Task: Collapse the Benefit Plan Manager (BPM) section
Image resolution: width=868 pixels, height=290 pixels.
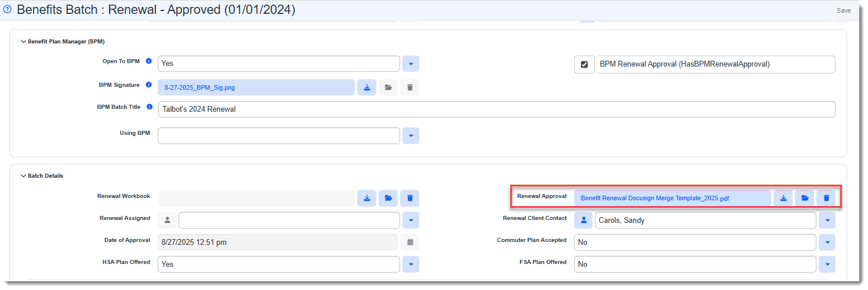Action: coord(24,42)
